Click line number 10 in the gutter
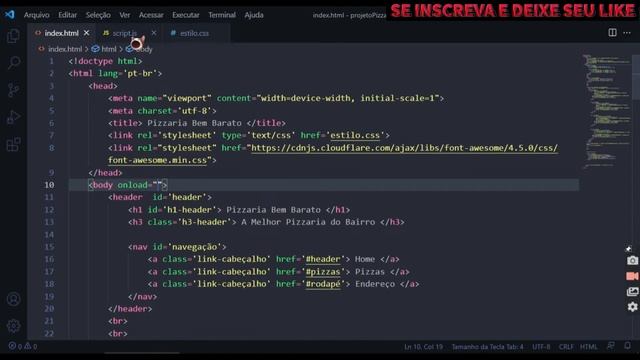This screenshot has width=640, height=360. pos(49,185)
